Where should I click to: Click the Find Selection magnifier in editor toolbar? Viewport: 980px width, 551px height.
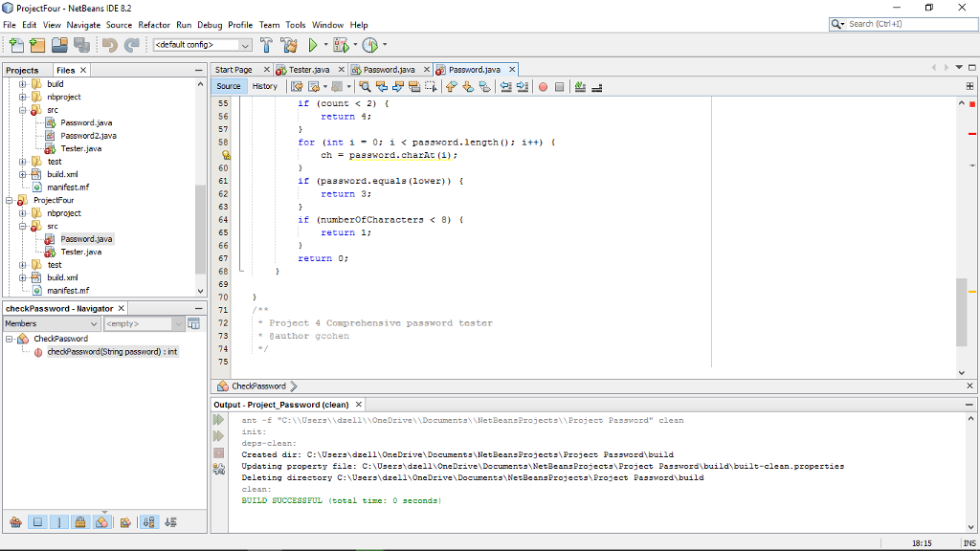pyautogui.click(x=366, y=87)
